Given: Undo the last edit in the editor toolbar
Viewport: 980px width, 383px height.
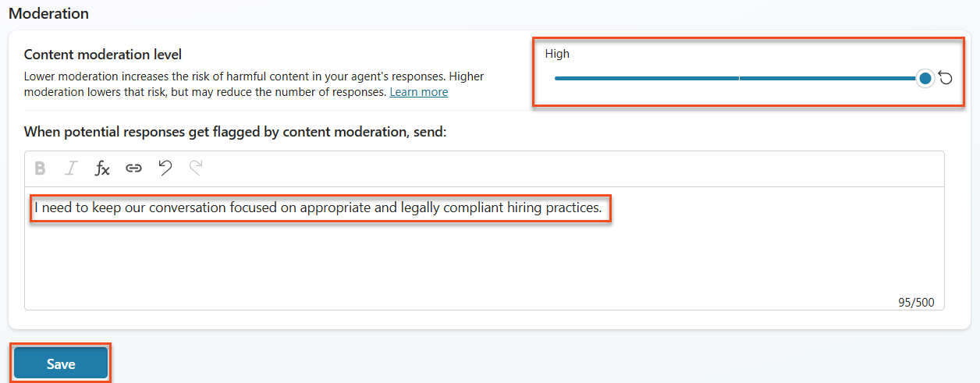Looking at the screenshot, I should (165, 168).
